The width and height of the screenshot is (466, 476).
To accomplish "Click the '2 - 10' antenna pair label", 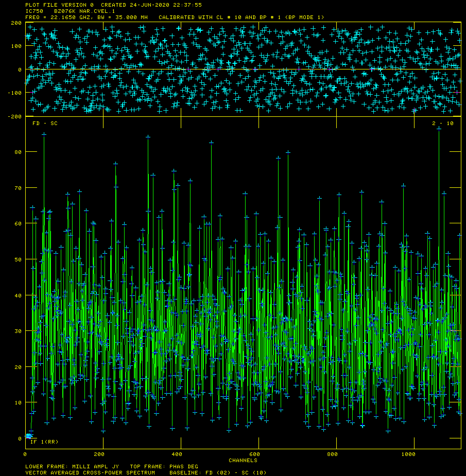I will pyautogui.click(x=443, y=123).
